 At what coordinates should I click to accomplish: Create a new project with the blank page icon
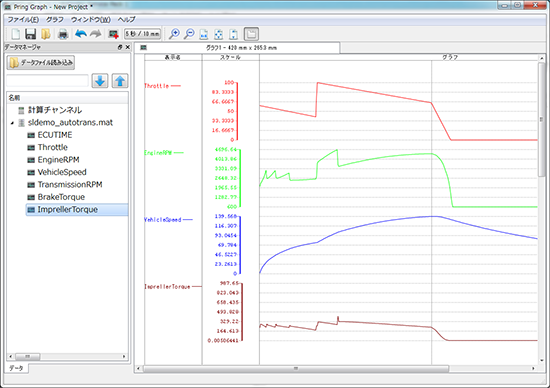16,34
